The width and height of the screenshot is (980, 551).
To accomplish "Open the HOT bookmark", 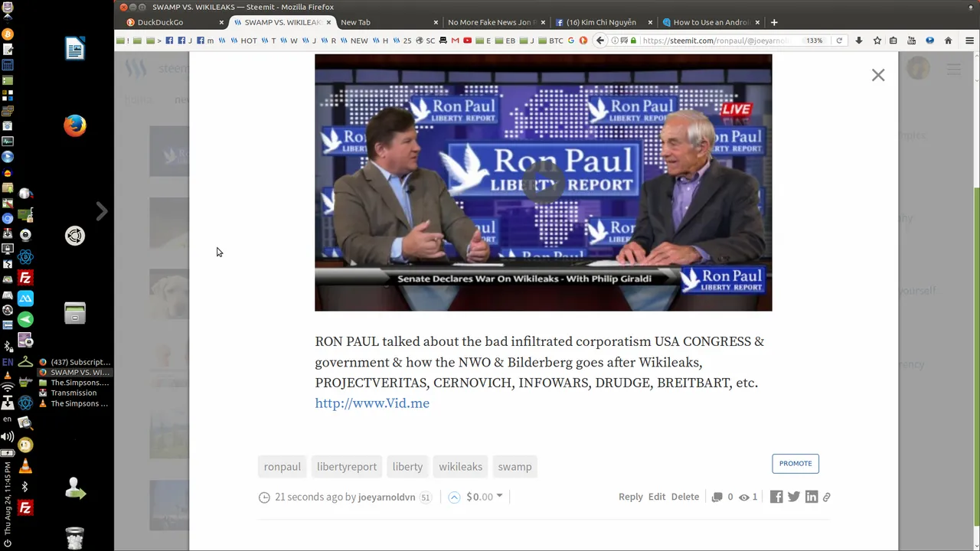I will pyautogui.click(x=244, y=41).
